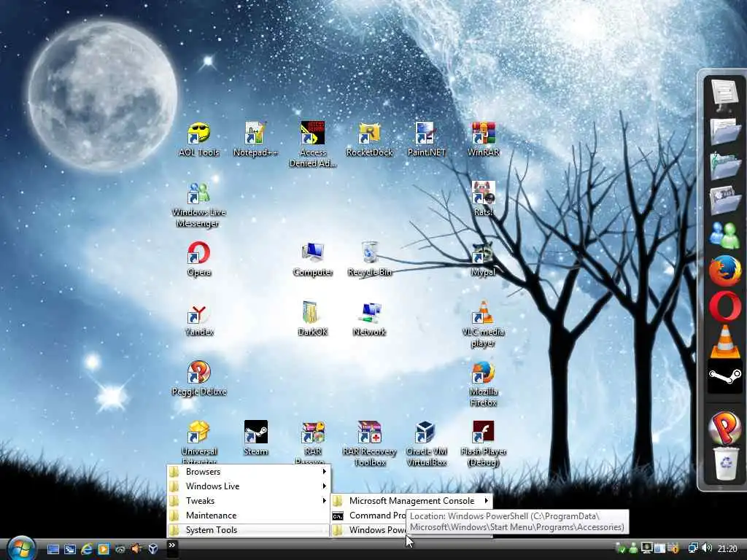The height and width of the screenshot is (560, 747).
Task: Select the Rats! desktop icon
Action: (x=483, y=199)
